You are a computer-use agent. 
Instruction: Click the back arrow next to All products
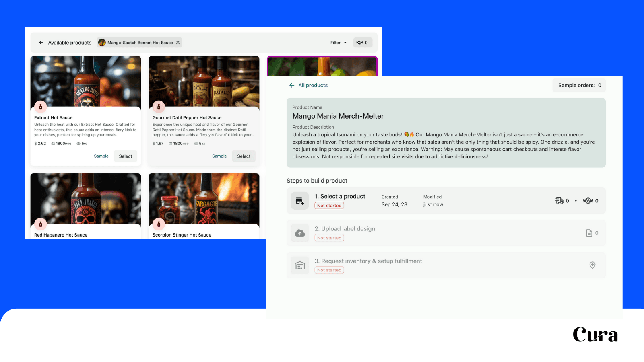pyautogui.click(x=291, y=85)
